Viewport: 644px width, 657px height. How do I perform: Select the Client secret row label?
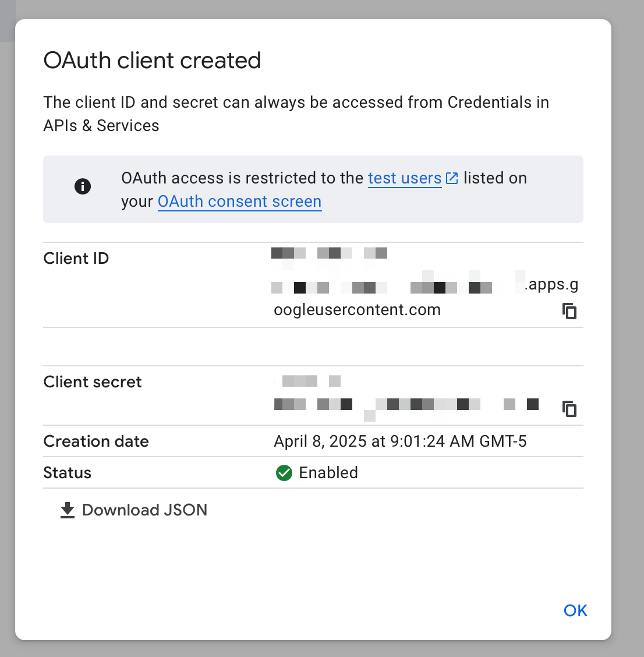click(x=92, y=382)
